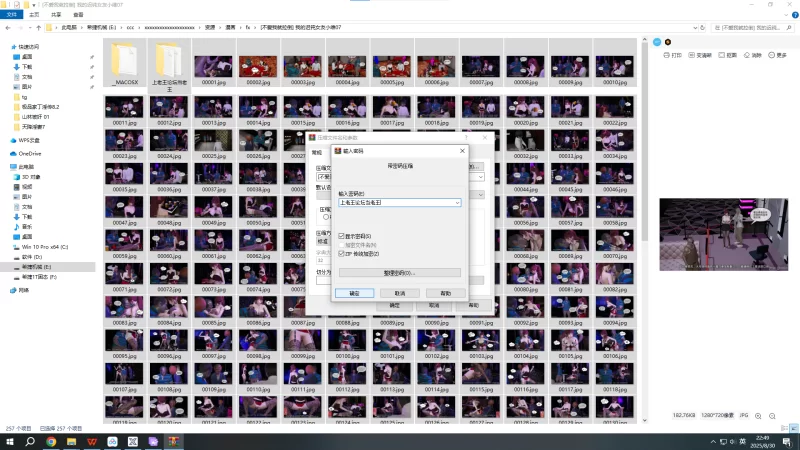Open the WinRAR taskbar icon

(x=173, y=441)
